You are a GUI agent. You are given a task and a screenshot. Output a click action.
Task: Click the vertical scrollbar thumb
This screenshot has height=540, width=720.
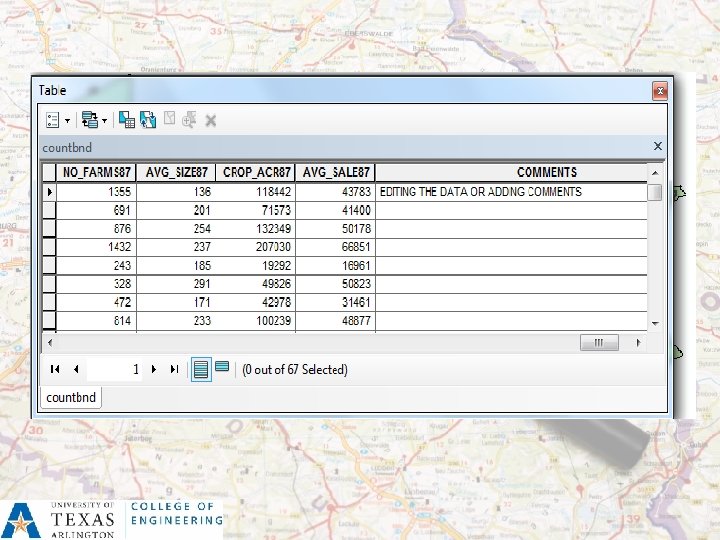tap(655, 192)
